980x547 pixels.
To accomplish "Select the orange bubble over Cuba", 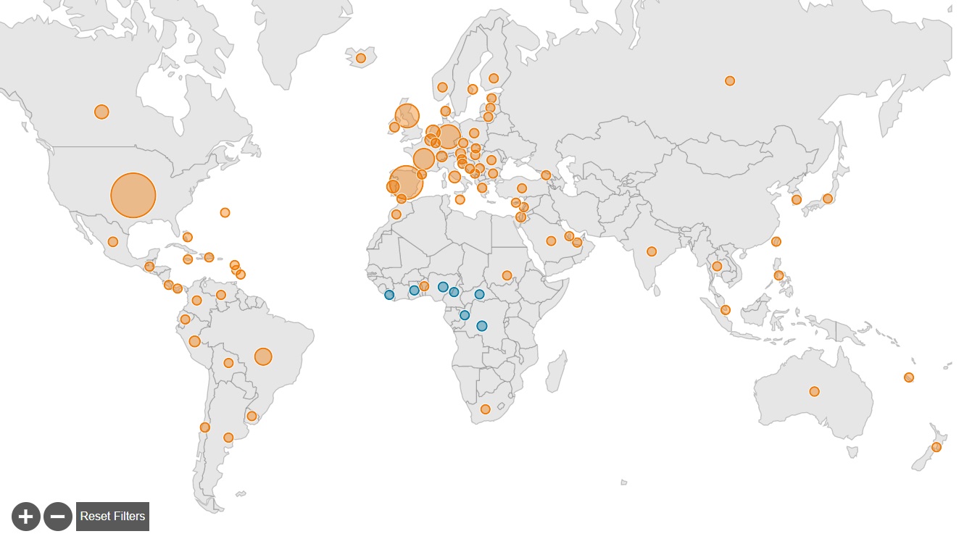I will pos(188,237).
